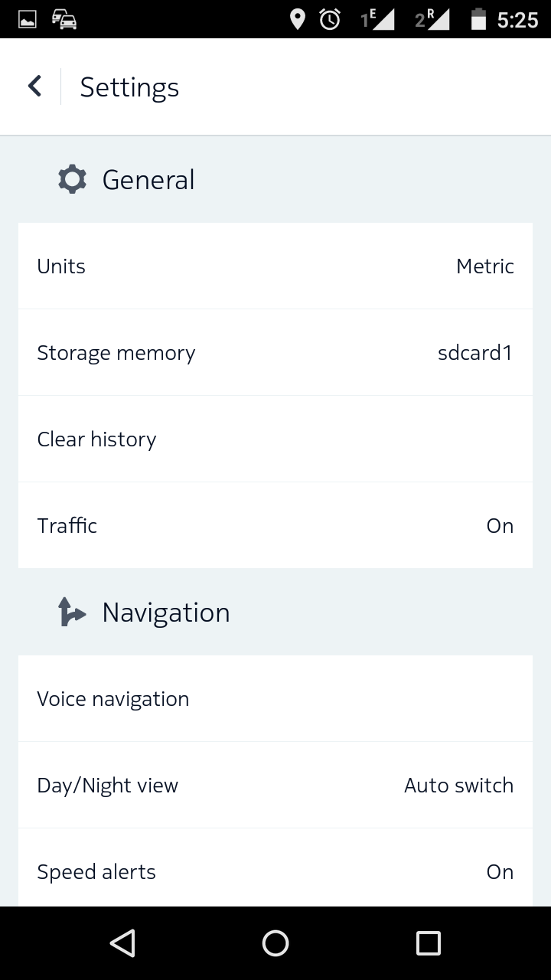Open recent apps square button
Screen dimensions: 551x980
click(x=428, y=943)
